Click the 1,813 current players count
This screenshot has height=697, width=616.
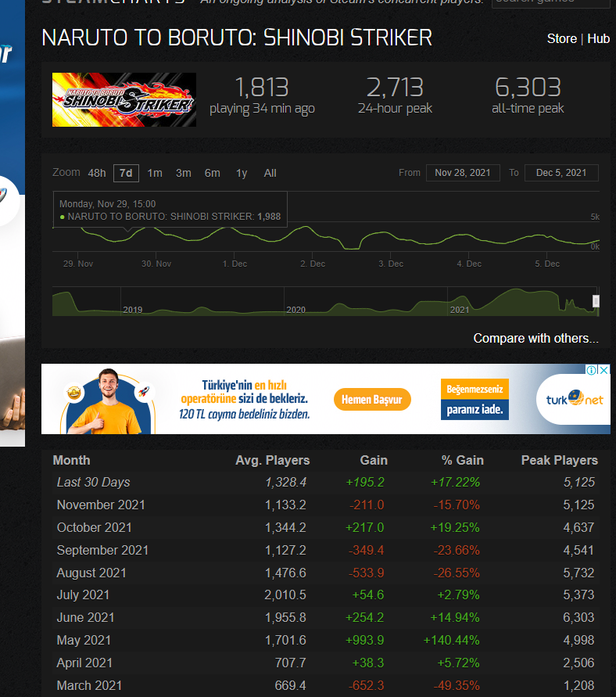(262, 87)
